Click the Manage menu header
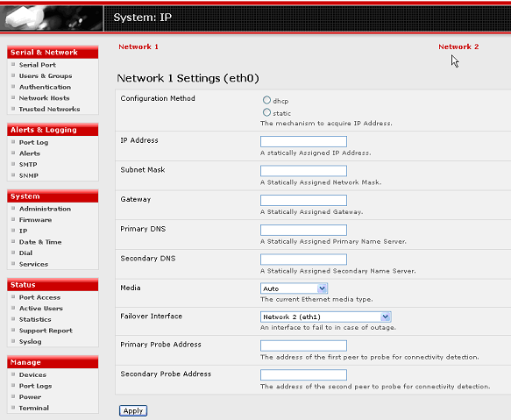This screenshot has height=420, width=511. 53,363
